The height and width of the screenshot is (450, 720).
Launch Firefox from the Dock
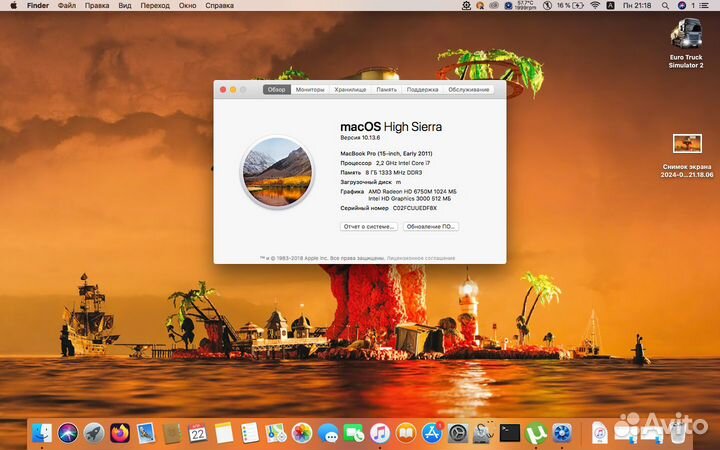pos(120,433)
